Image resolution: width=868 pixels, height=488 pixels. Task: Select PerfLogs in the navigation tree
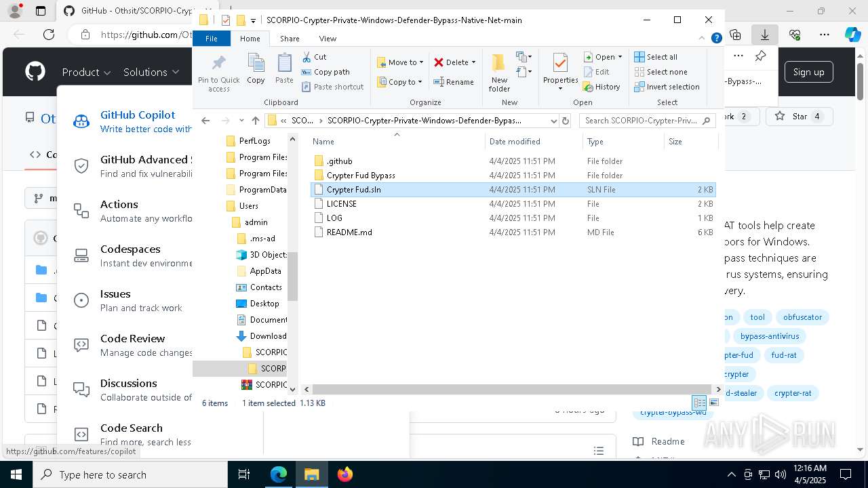coord(254,141)
